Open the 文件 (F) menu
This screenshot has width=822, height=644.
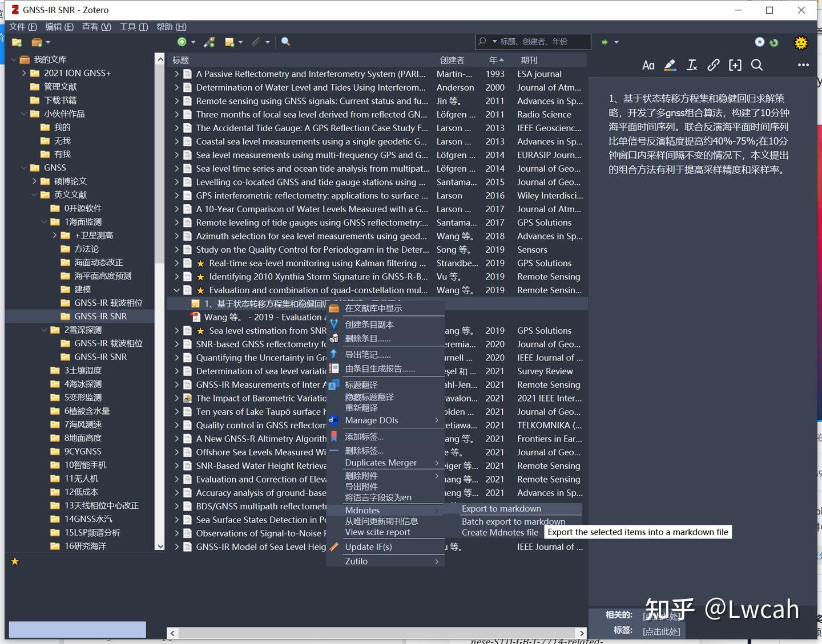pos(23,27)
